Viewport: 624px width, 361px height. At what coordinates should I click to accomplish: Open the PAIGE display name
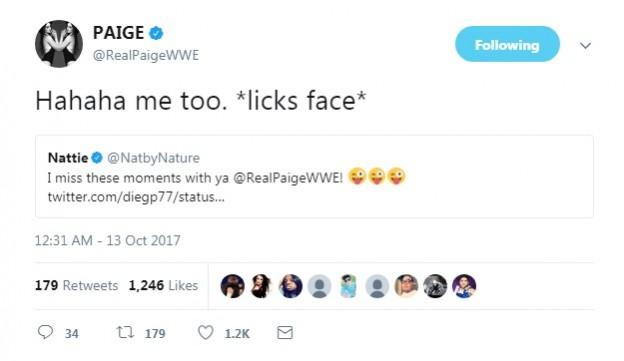tap(118, 33)
